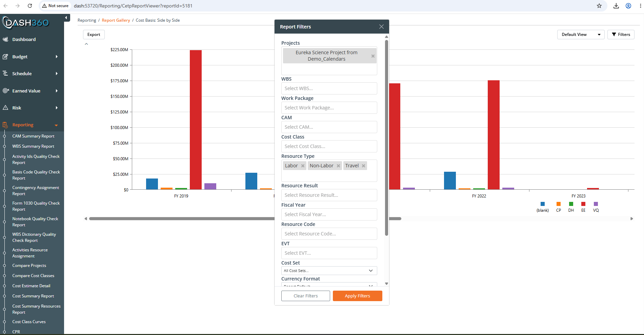This screenshot has height=335, width=644.
Task: Click the Not secure warning icon
Action: click(44, 6)
